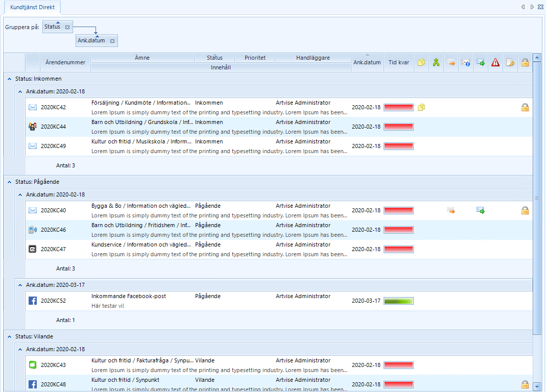Collapse Ank.datum 2020-02-18 under Inkommen
The height and width of the screenshot is (392, 546).
[20, 91]
